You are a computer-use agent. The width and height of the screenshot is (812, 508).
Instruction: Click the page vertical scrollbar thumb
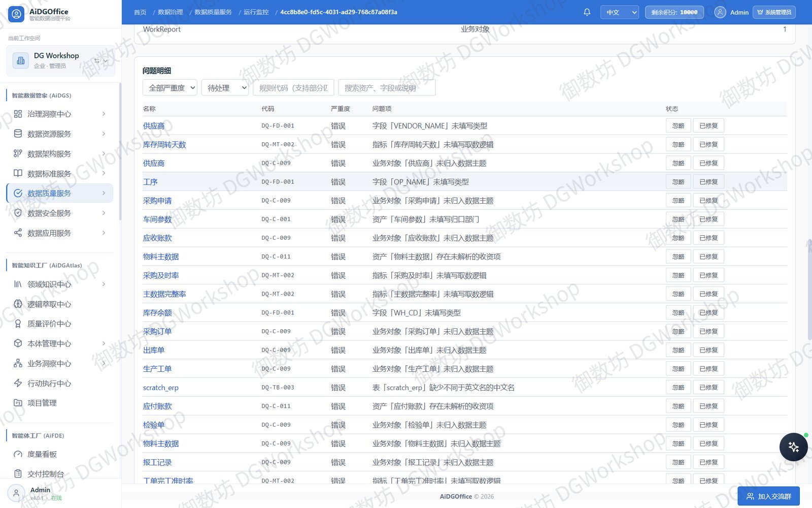pos(809,290)
